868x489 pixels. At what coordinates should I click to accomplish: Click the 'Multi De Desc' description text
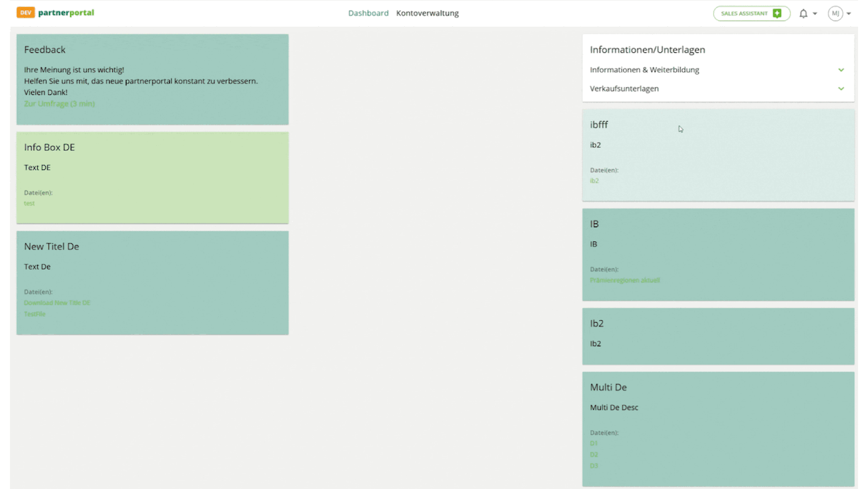[x=614, y=408]
